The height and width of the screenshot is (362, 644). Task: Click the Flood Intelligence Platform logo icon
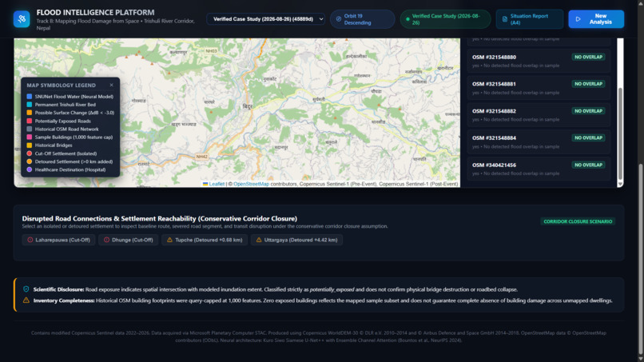[22, 19]
